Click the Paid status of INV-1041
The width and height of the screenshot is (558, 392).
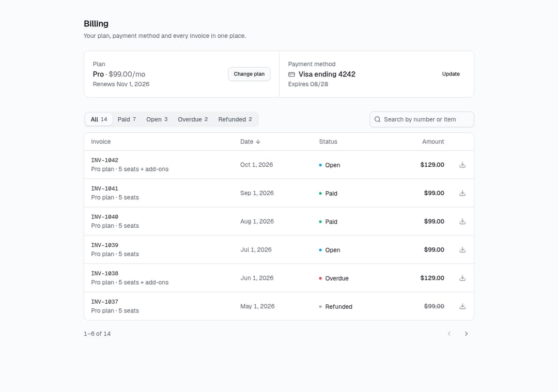(328, 193)
